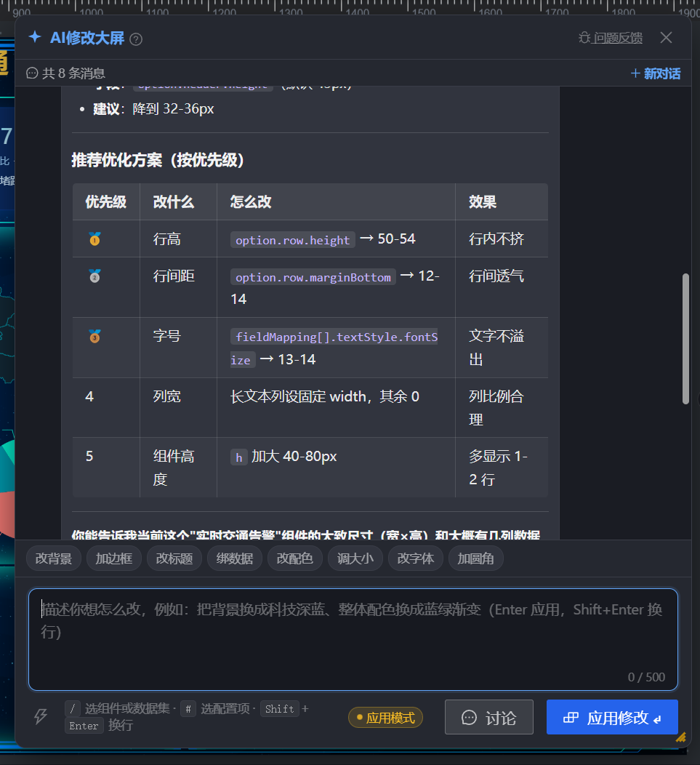Open the 问题反馈 feedback link
The image size is (700, 765).
pos(618,38)
